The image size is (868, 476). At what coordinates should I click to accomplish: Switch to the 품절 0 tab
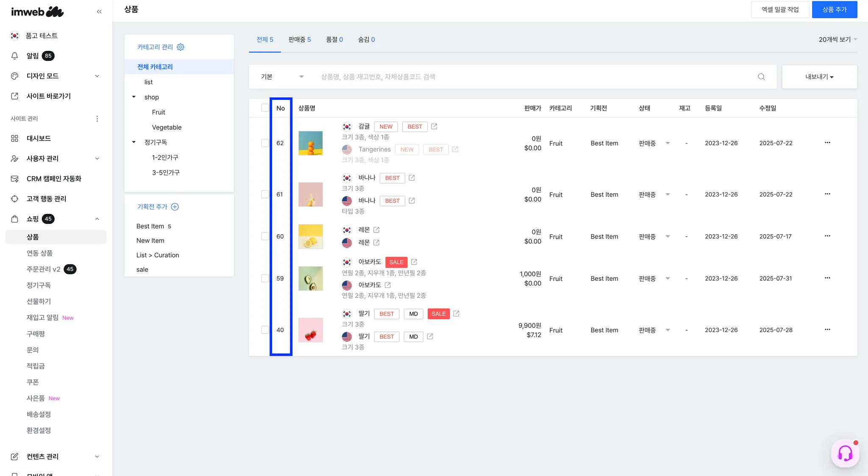click(x=334, y=39)
